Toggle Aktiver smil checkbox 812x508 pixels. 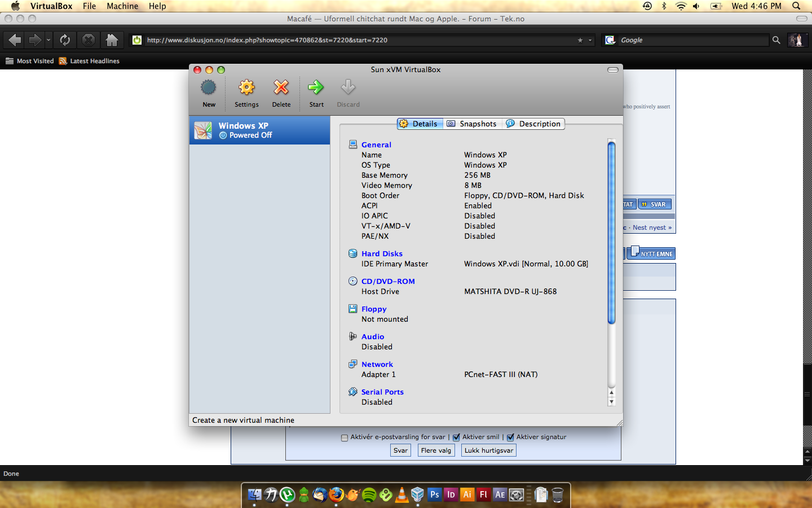point(456,437)
